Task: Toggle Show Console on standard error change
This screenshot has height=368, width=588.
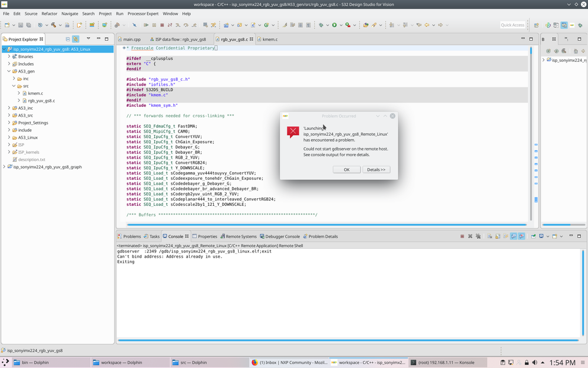Action: [x=521, y=236]
